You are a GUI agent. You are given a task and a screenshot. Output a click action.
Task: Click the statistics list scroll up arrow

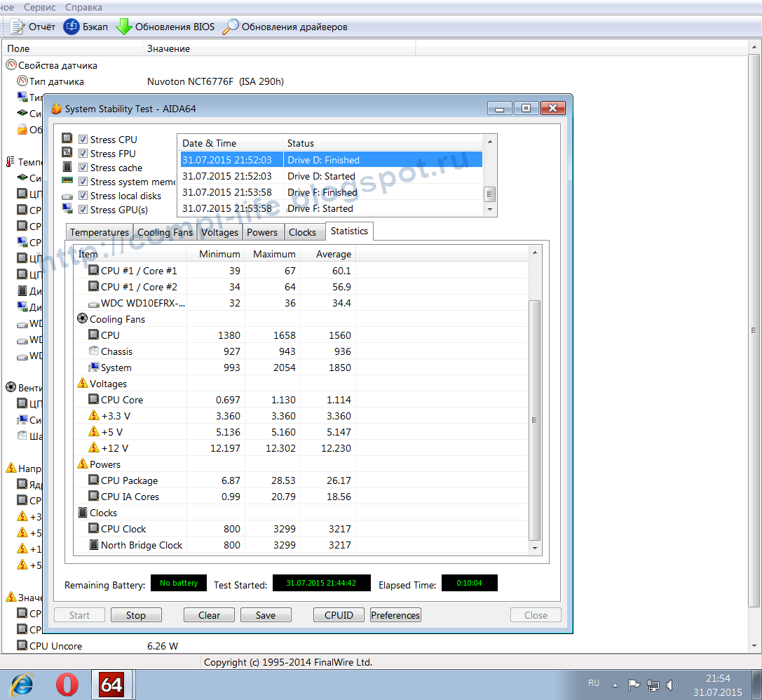tap(534, 253)
